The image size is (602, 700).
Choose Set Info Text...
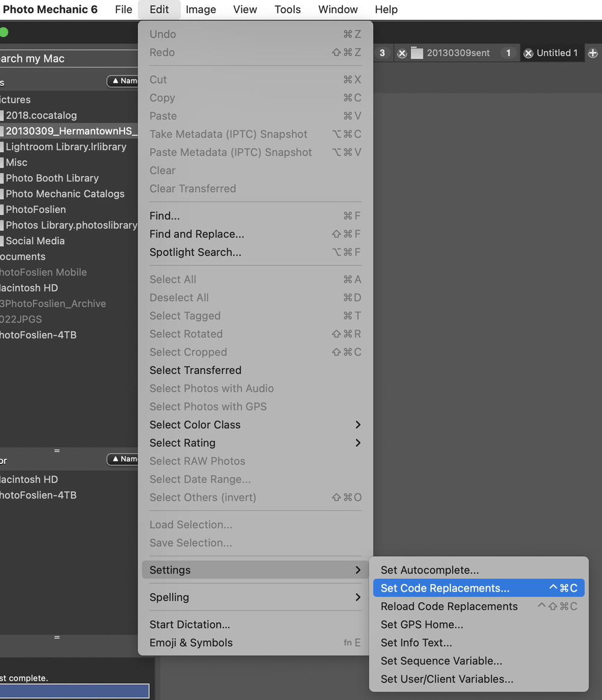pyautogui.click(x=479, y=643)
